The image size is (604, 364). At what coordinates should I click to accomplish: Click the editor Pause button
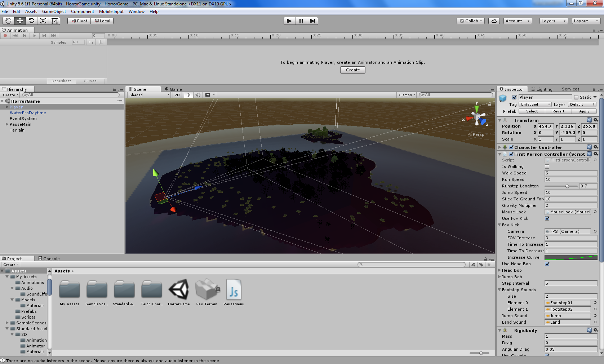[301, 21]
